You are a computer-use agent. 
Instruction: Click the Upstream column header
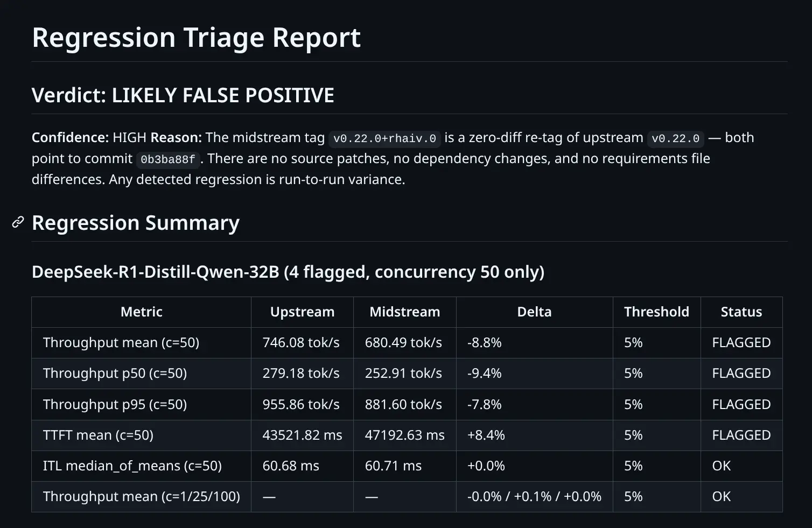coord(302,312)
